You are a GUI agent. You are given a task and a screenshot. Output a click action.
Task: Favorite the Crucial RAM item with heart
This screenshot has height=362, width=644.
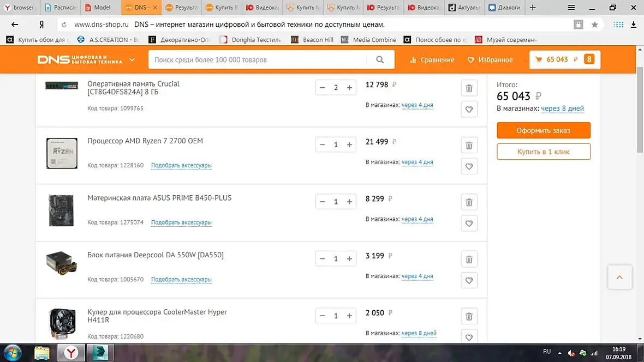click(469, 109)
